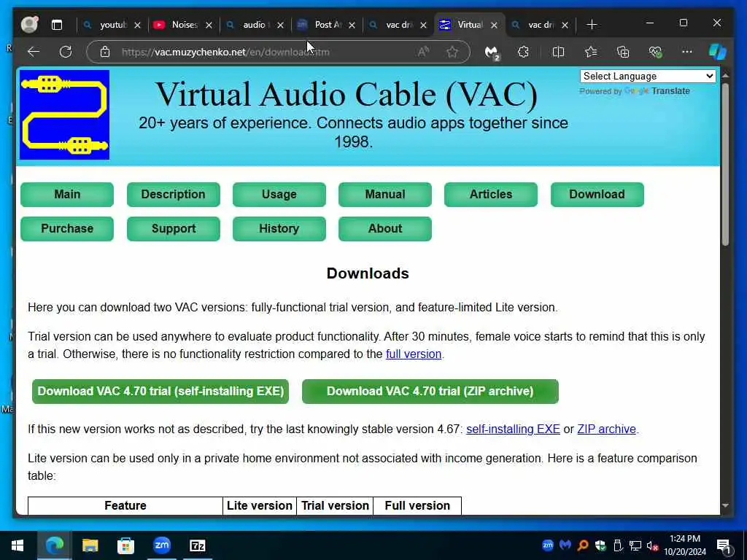Click version 4.67 ZIP archive link
Image resolution: width=747 pixels, height=560 pixels.
coord(606,429)
